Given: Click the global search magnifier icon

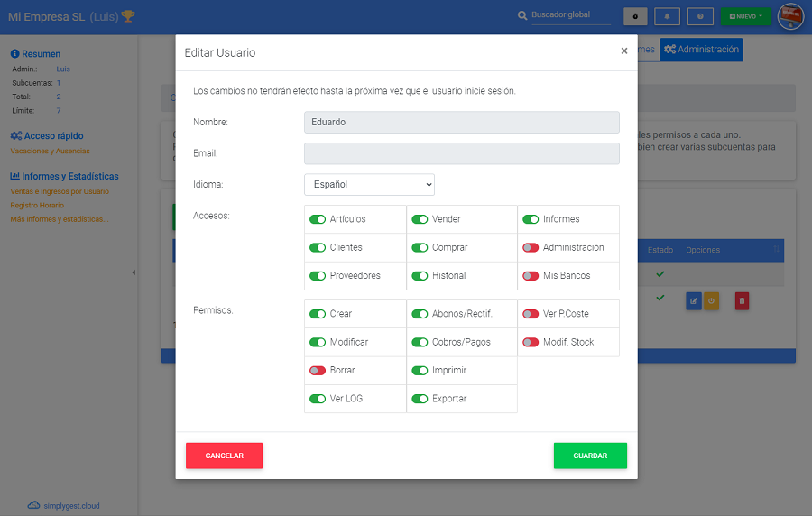Looking at the screenshot, I should [x=522, y=16].
